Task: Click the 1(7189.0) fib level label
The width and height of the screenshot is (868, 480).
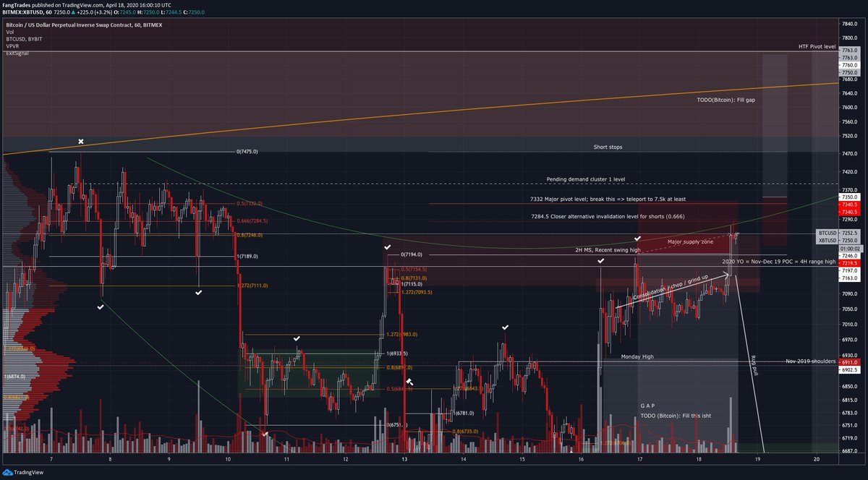Action: click(x=247, y=256)
